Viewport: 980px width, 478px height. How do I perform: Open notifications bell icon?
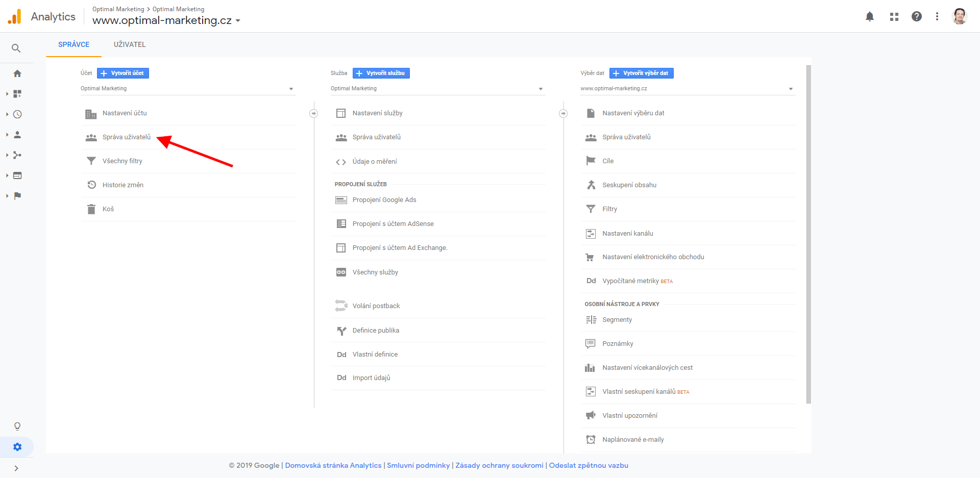(x=870, y=16)
